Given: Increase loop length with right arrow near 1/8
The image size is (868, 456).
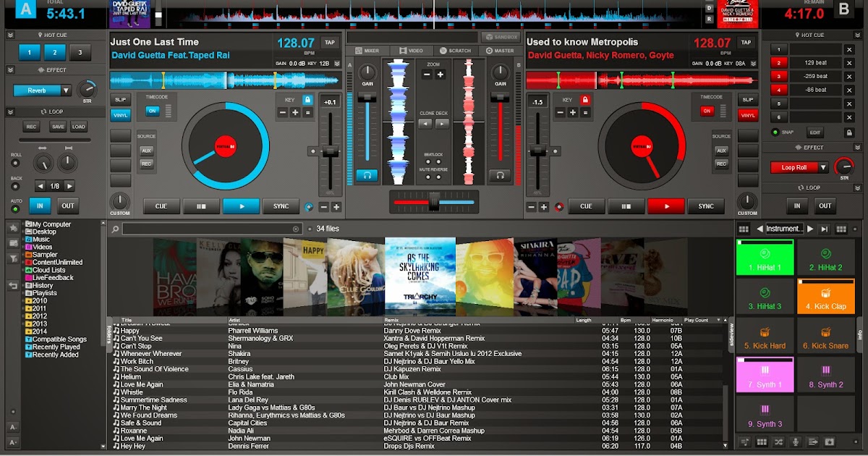Looking at the screenshot, I should tap(69, 186).
